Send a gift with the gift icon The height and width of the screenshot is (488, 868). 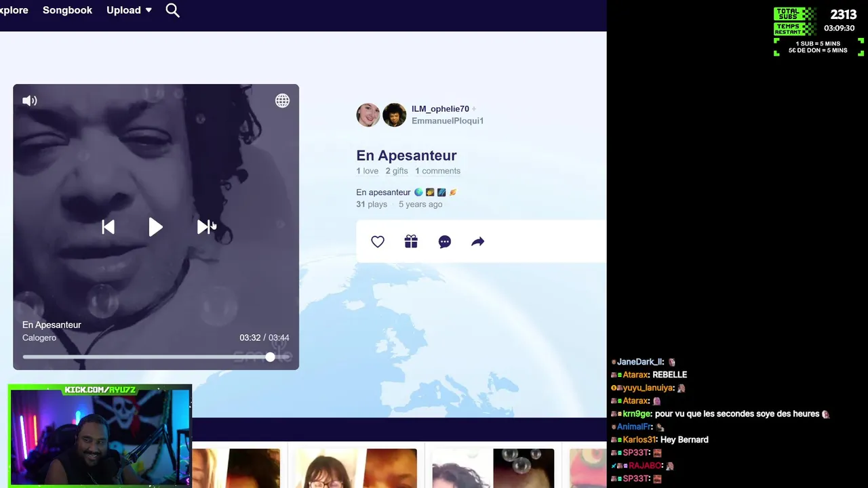point(411,242)
